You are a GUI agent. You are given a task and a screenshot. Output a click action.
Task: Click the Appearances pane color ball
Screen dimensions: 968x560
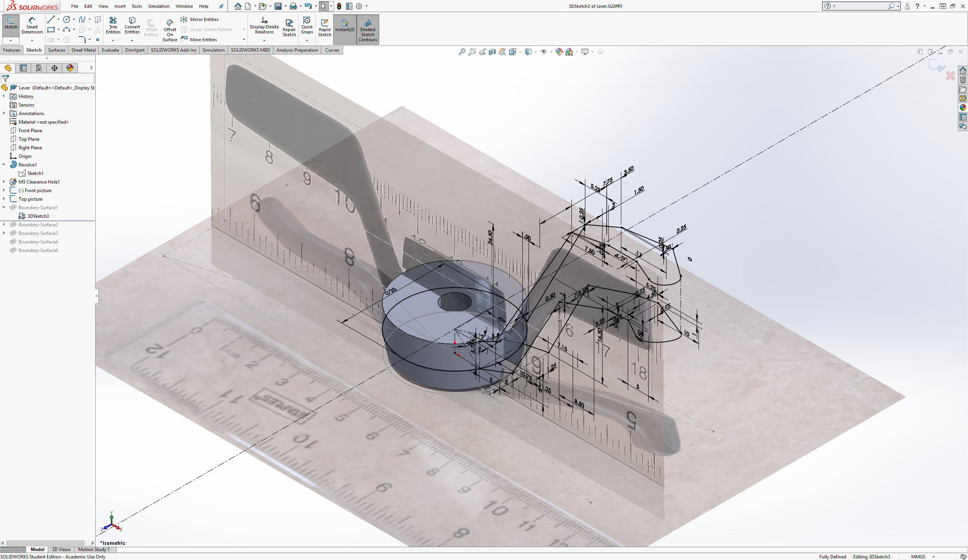(963, 108)
